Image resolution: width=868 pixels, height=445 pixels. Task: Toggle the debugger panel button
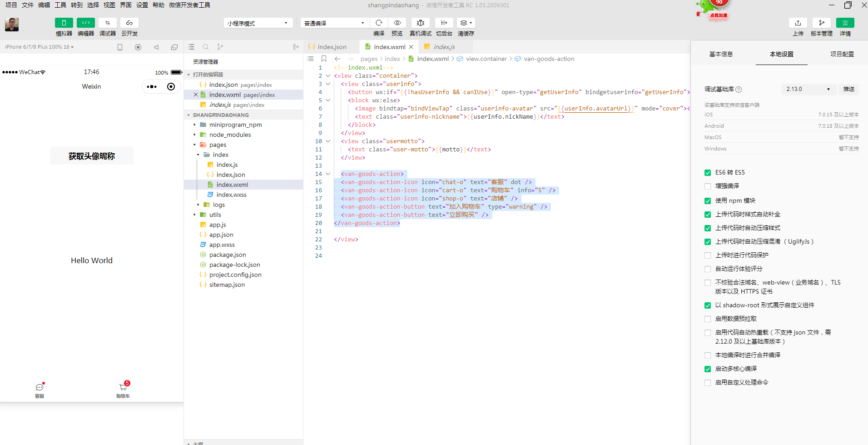pyautogui.click(x=108, y=23)
